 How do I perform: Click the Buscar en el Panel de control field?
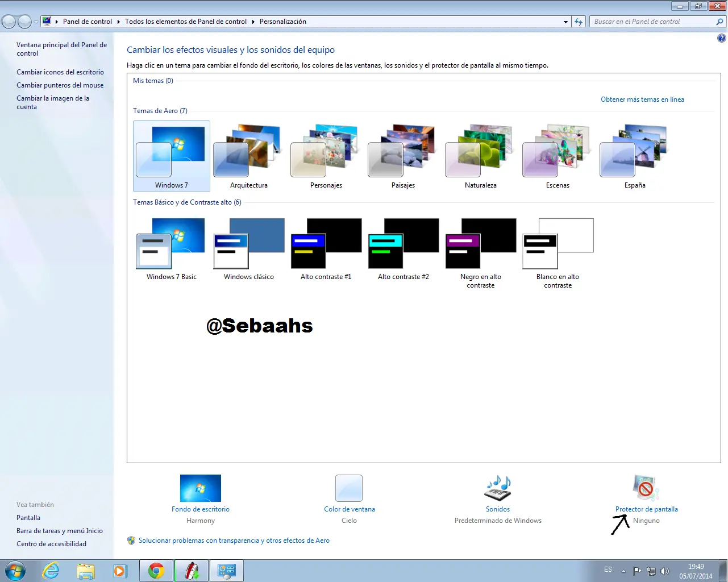[x=652, y=22]
